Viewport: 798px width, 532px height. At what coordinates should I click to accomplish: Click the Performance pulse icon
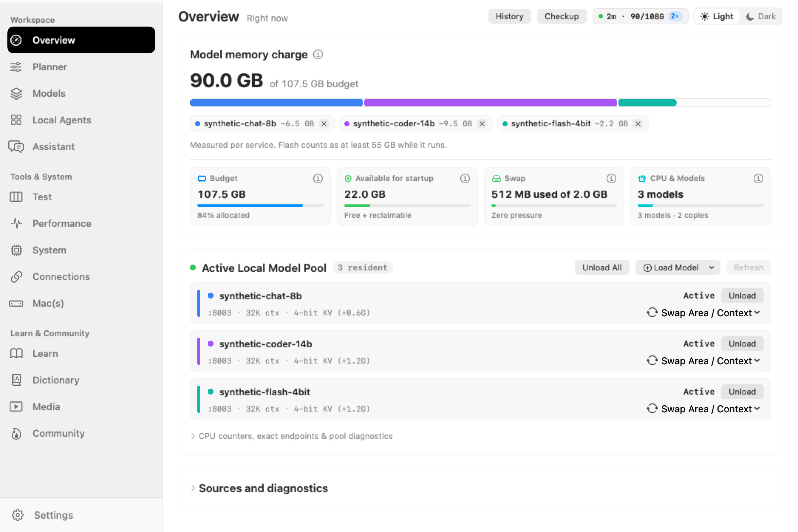tap(16, 224)
